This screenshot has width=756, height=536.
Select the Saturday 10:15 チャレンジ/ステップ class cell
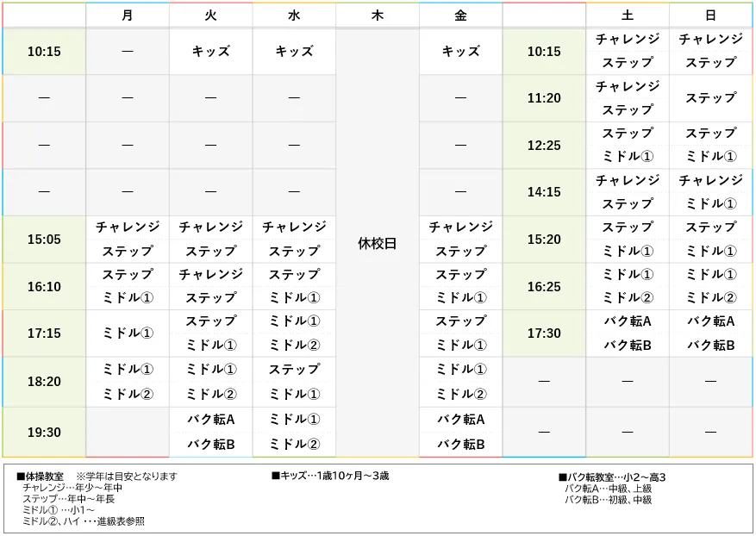coord(627,52)
